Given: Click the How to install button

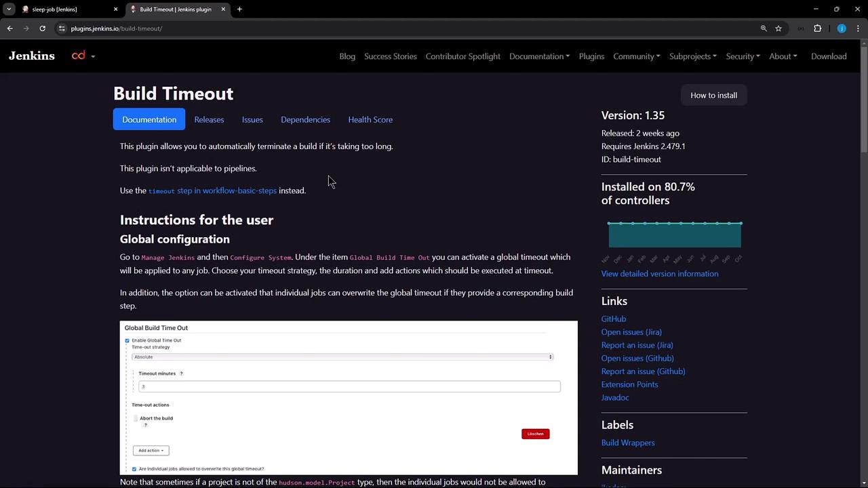Looking at the screenshot, I should [713, 95].
